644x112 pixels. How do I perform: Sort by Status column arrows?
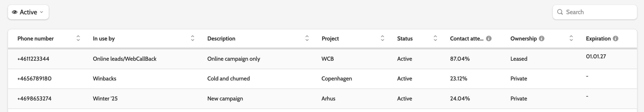[x=435, y=38]
